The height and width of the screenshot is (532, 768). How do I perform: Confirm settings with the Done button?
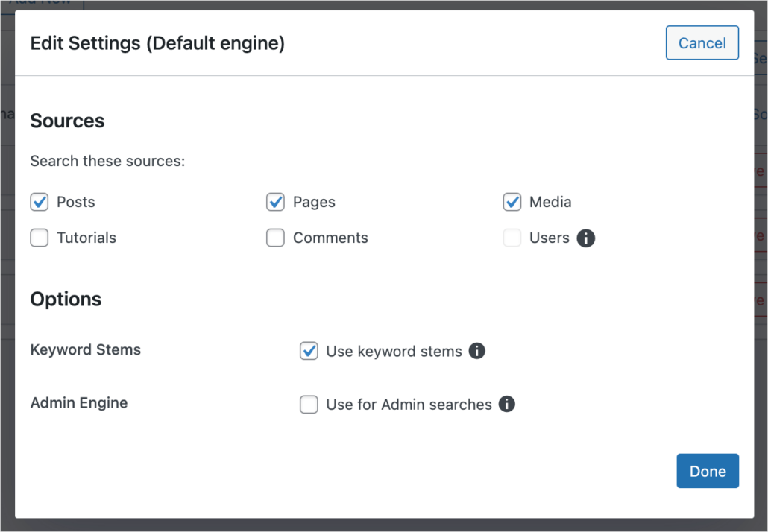(707, 471)
